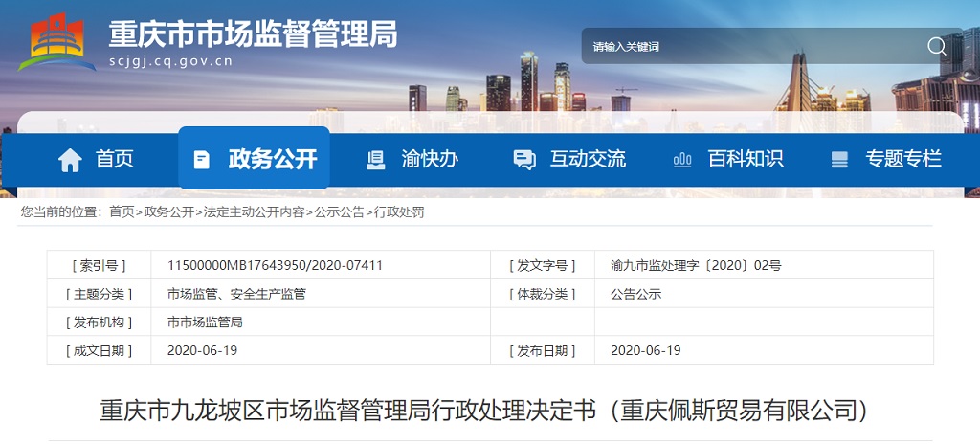Click the 专题专栏 stack icon
This screenshot has width=980, height=445.
(x=839, y=160)
